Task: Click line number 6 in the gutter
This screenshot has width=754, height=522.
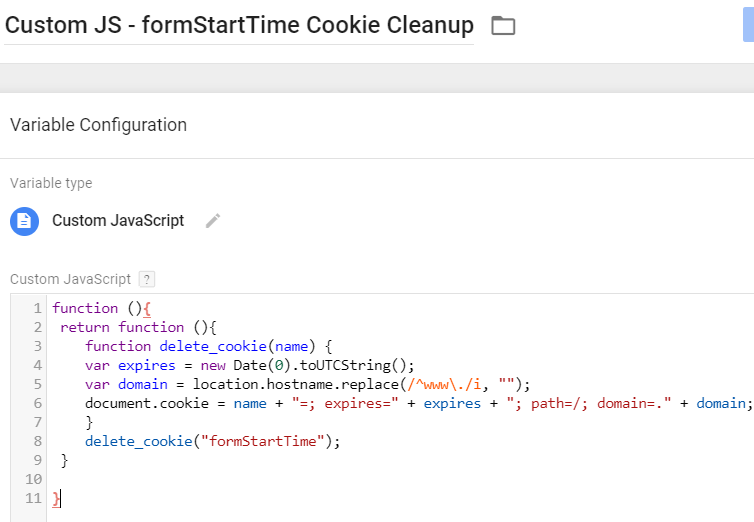Action: pyautogui.click(x=37, y=403)
